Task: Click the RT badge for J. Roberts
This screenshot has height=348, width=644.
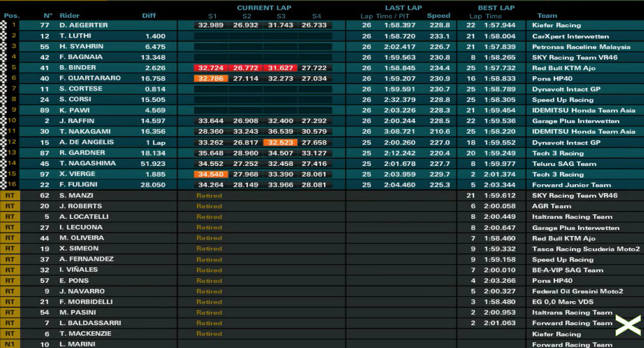Action: [10, 206]
